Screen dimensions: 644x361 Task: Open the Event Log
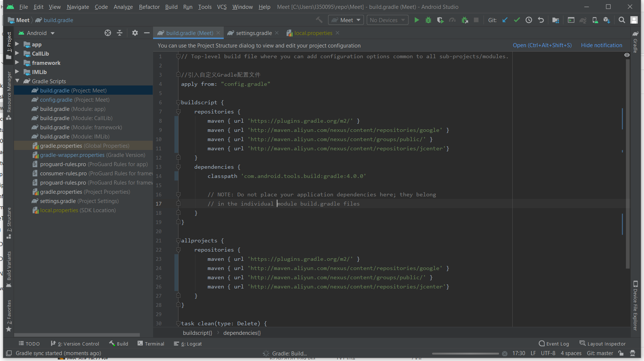554,344
